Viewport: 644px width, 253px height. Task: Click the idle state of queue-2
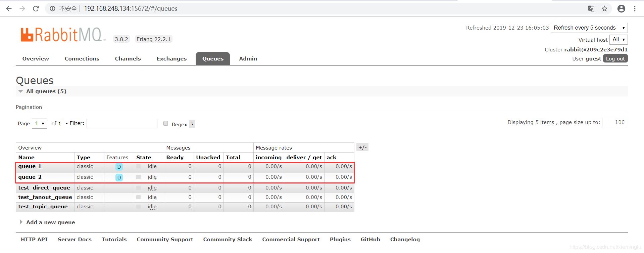pos(152,177)
